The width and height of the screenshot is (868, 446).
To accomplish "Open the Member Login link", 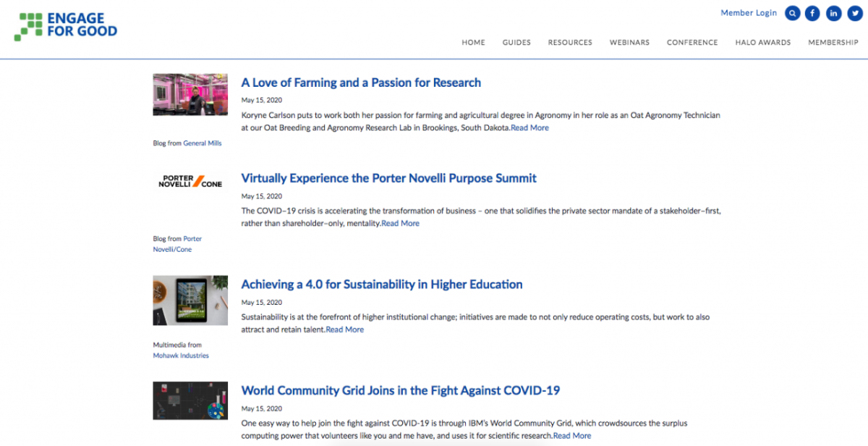I will click(749, 13).
